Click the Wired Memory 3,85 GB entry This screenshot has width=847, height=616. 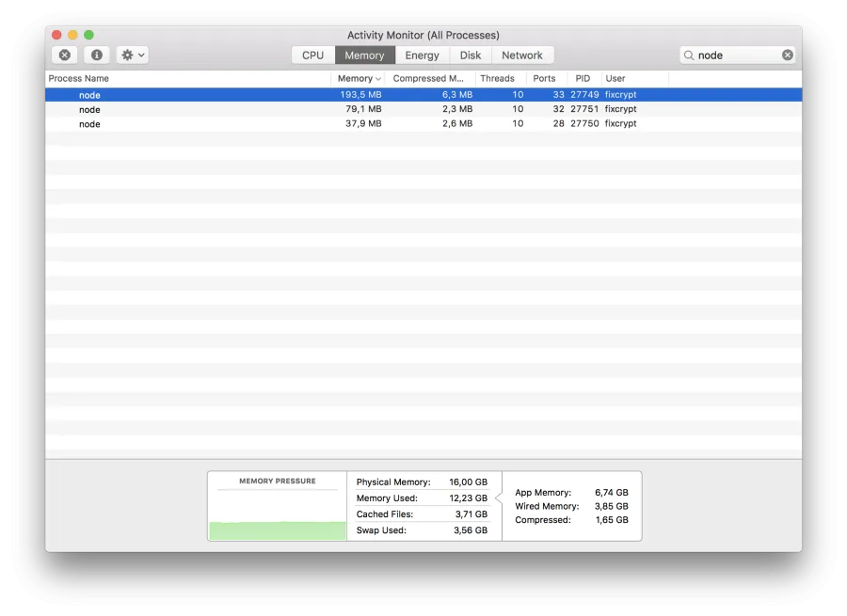[x=571, y=506]
